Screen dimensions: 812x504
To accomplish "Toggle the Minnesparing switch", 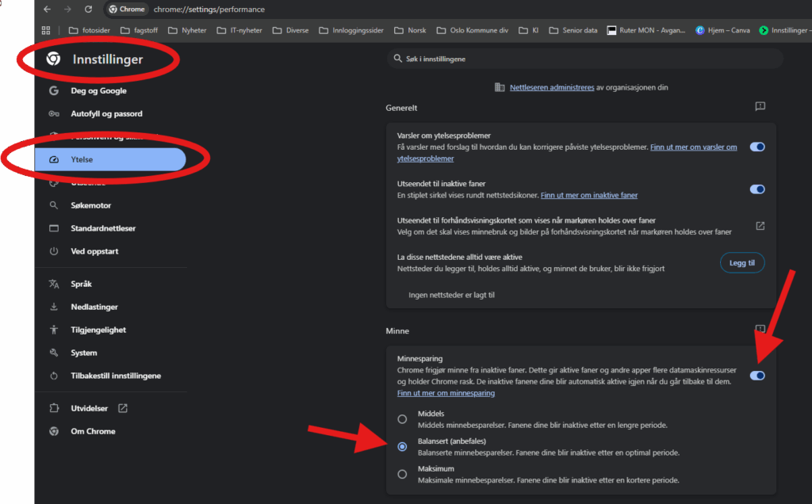I will [757, 376].
